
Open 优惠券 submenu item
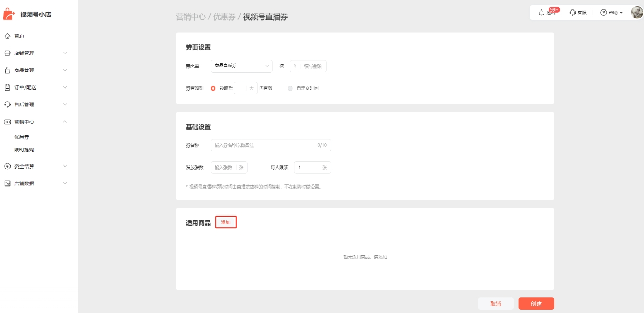22,137
